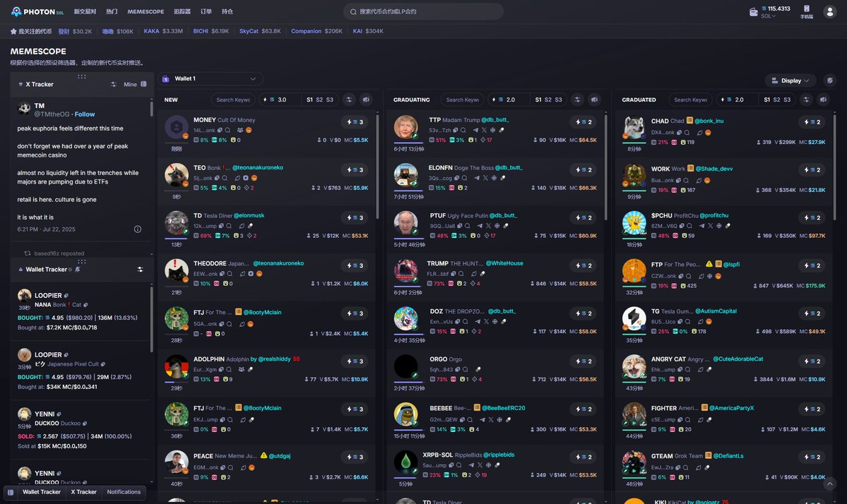Switch to X Tracker bottom tab
847x504 pixels.
tap(84, 492)
